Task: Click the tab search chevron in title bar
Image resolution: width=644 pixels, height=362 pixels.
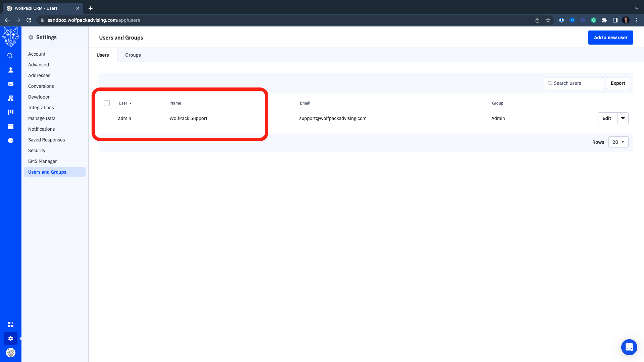Action: pyautogui.click(x=637, y=8)
